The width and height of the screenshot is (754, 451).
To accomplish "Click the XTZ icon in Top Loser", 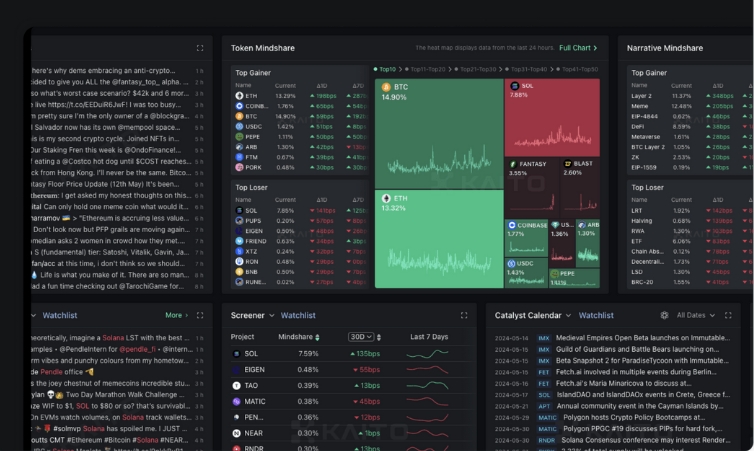I will 239,251.
